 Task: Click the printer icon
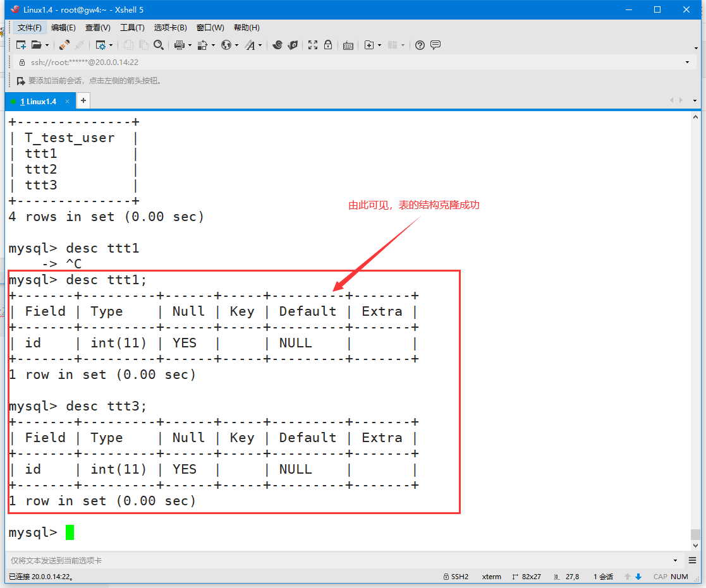180,45
